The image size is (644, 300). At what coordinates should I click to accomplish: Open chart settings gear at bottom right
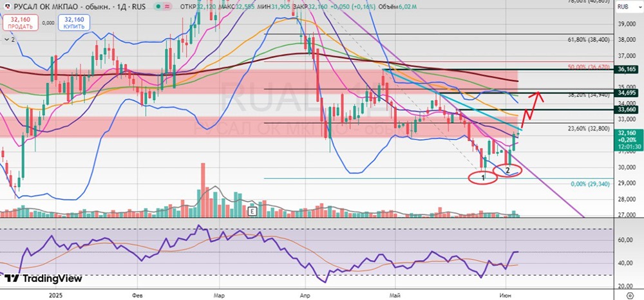tap(630, 295)
